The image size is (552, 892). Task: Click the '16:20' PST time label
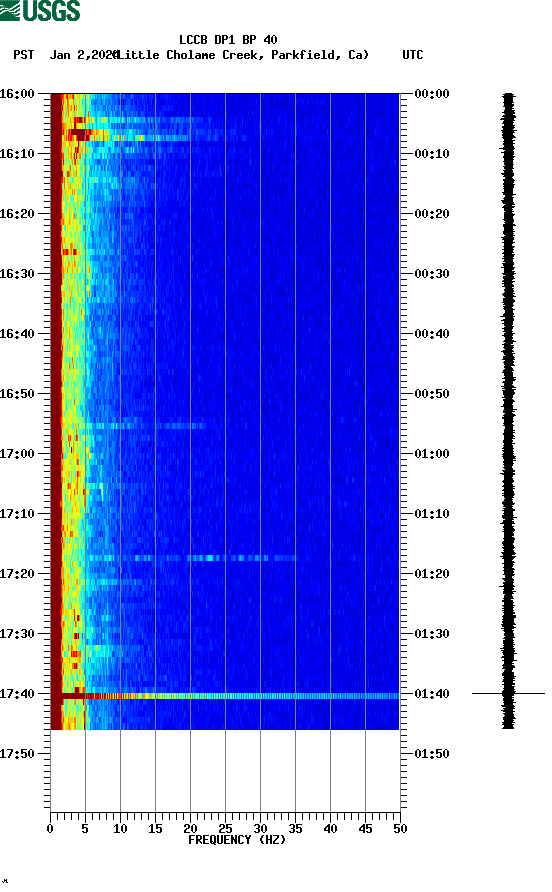coord(17,214)
